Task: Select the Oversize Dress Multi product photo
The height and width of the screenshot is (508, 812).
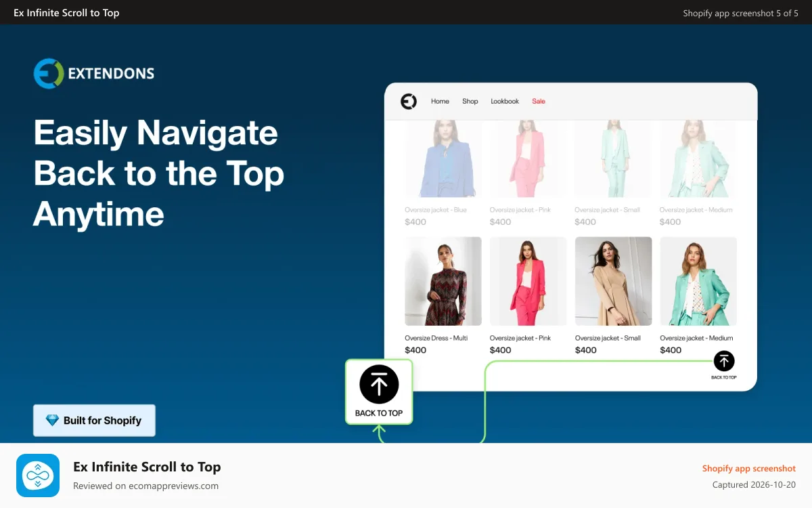Action: pyautogui.click(x=443, y=281)
